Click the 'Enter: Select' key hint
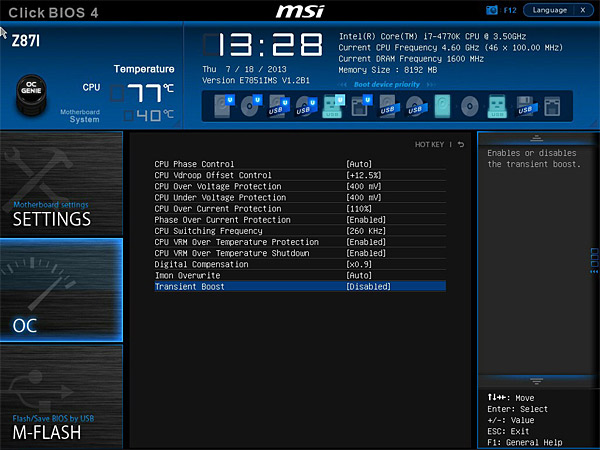The height and width of the screenshot is (450, 600). pos(517,409)
